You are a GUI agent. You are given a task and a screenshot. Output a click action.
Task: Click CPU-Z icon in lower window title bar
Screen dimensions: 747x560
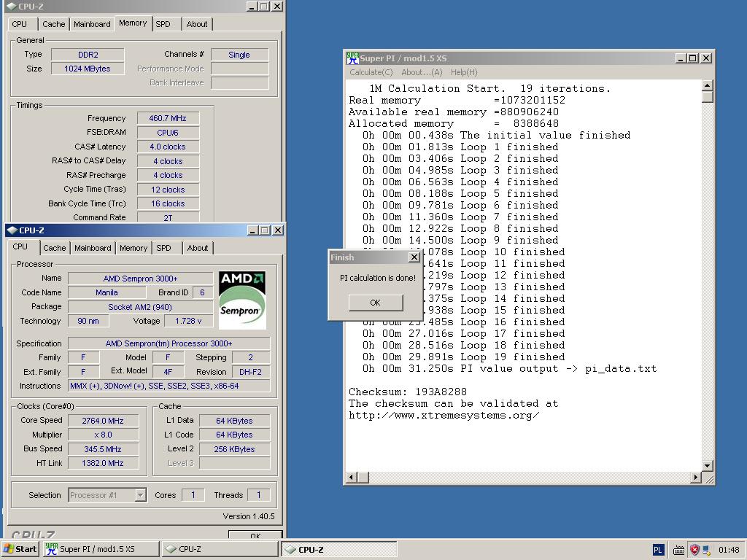coord(12,230)
